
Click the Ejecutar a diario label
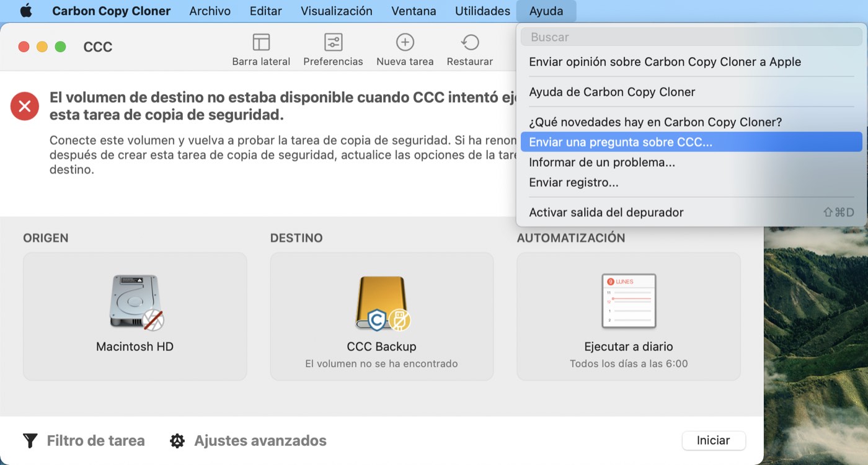[629, 347]
